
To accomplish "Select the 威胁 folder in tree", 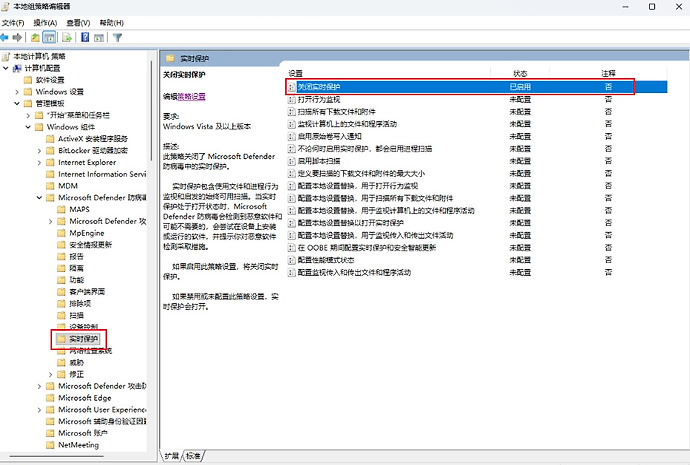I will pyautogui.click(x=76, y=363).
